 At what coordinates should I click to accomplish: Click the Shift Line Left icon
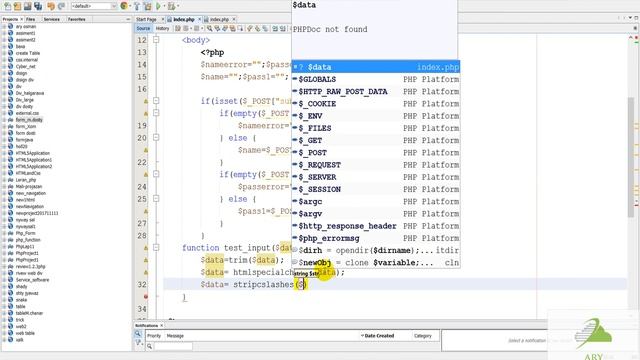click(275, 28)
